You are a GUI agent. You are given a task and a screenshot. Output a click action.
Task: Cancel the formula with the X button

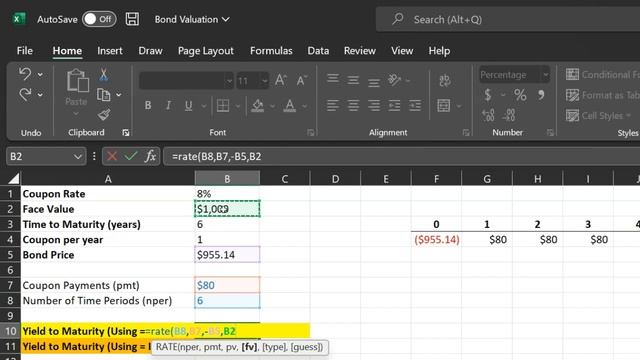click(112, 156)
